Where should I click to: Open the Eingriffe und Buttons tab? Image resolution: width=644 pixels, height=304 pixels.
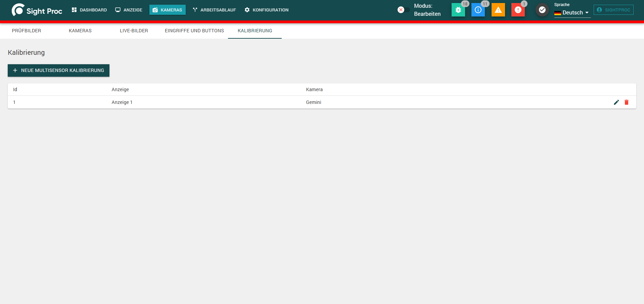(x=194, y=31)
